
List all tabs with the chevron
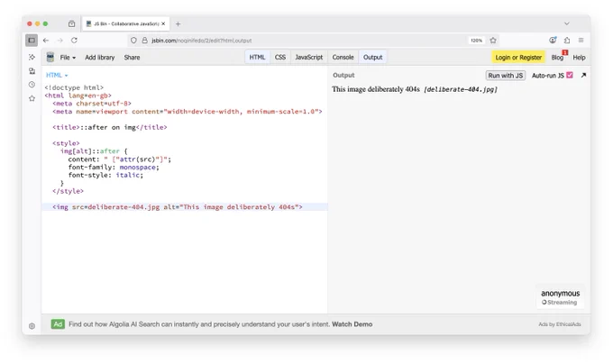pos(566,23)
